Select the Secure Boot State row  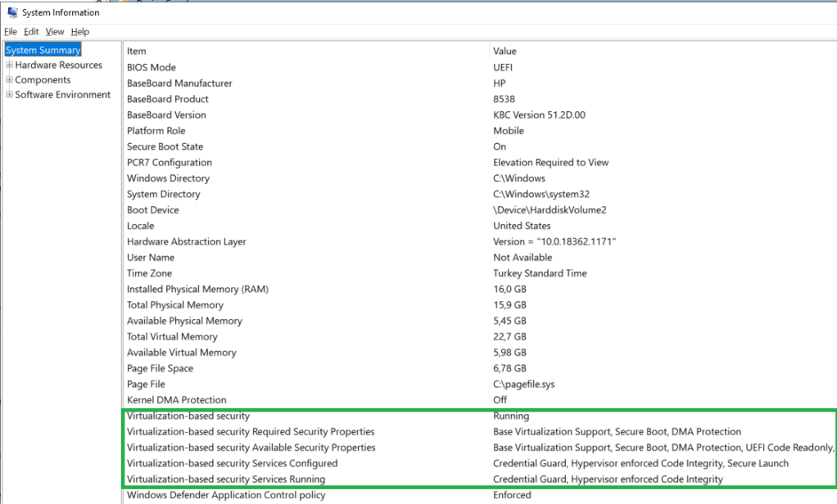165,146
